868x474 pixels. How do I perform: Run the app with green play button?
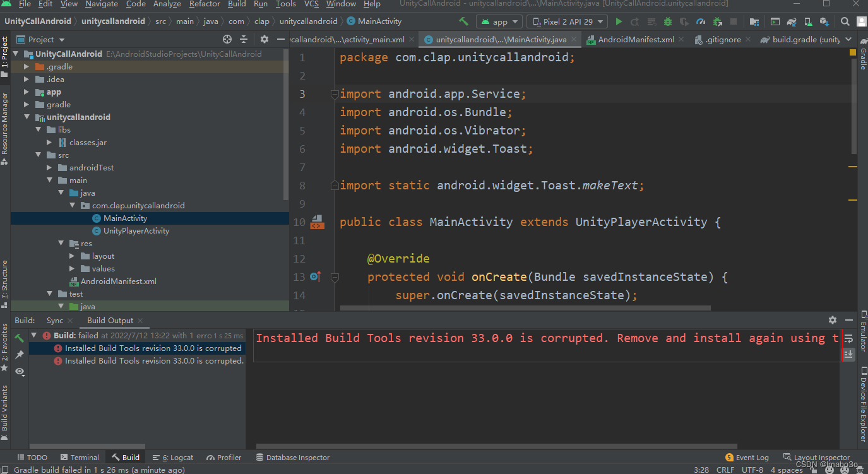(x=619, y=21)
